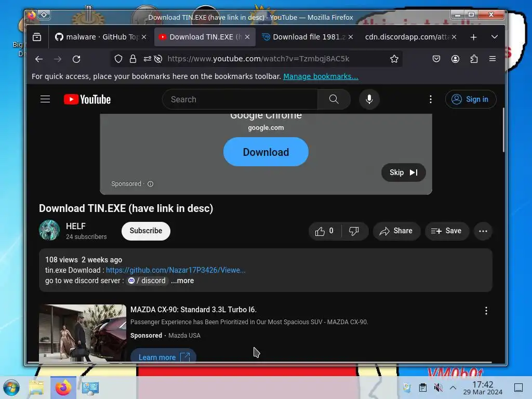
Task: Click the page vertical scrollbar
Action: (x=503, y=130)
